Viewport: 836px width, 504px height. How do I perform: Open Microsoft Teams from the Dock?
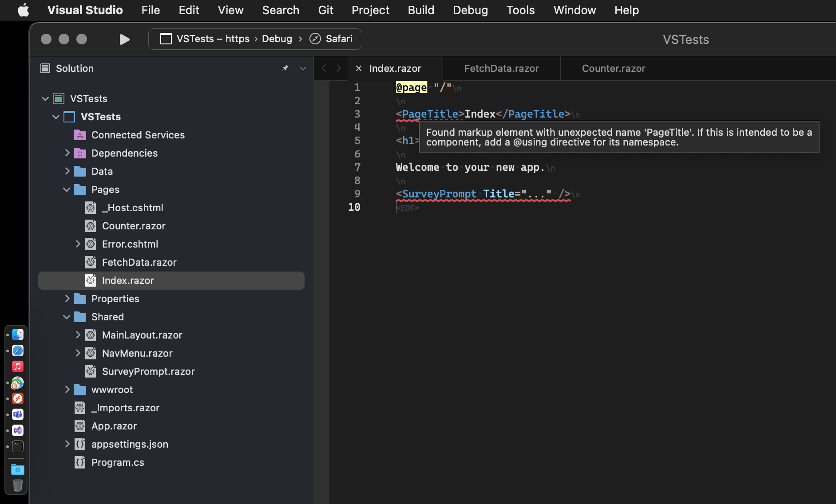(17, 414)
